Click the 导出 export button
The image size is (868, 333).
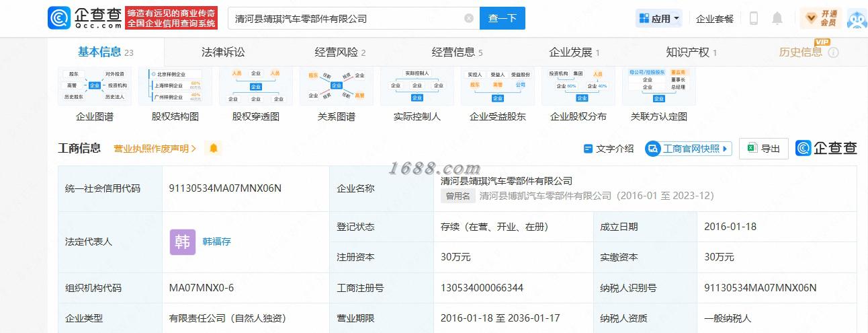(764, 149)
